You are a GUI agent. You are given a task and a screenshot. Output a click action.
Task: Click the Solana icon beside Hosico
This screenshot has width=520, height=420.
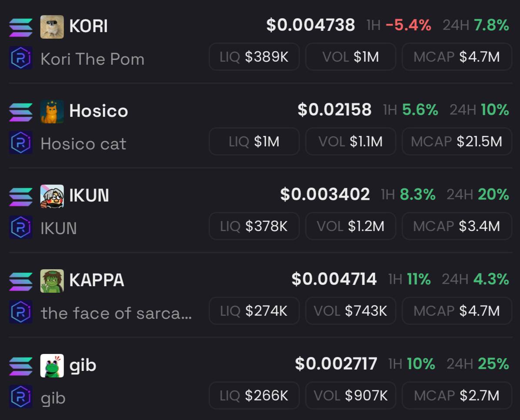(x=21, y=112)
